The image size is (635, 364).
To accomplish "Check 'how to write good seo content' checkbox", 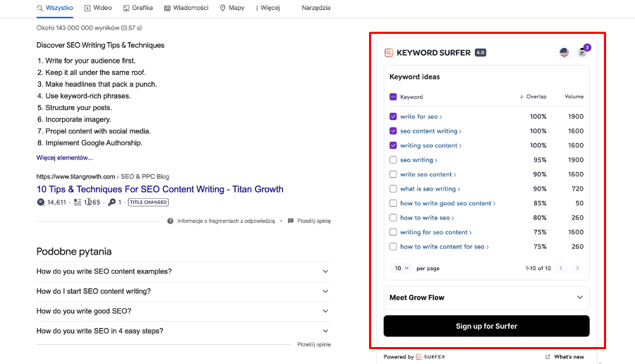I will tap(393, 203).
